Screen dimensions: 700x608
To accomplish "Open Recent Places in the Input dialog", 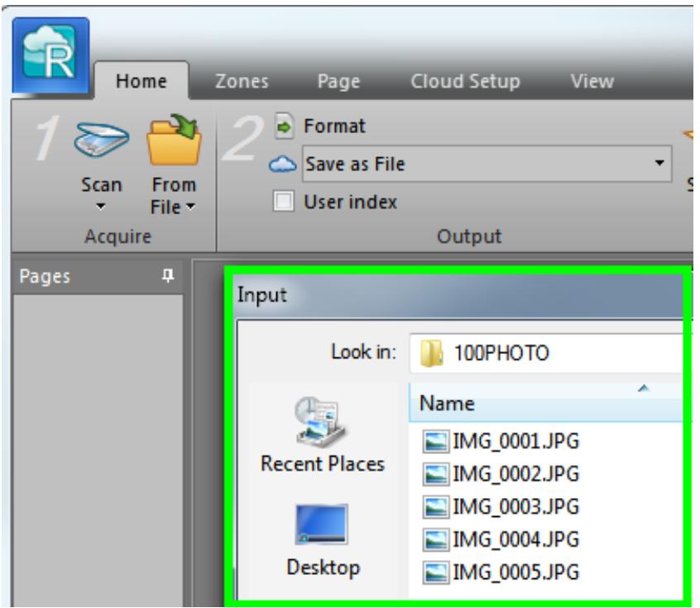I will 323,435.
